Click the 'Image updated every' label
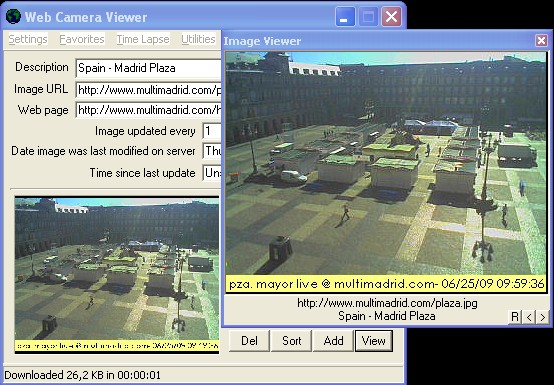Viewport: 554px width, 385px height. point(145,131)
